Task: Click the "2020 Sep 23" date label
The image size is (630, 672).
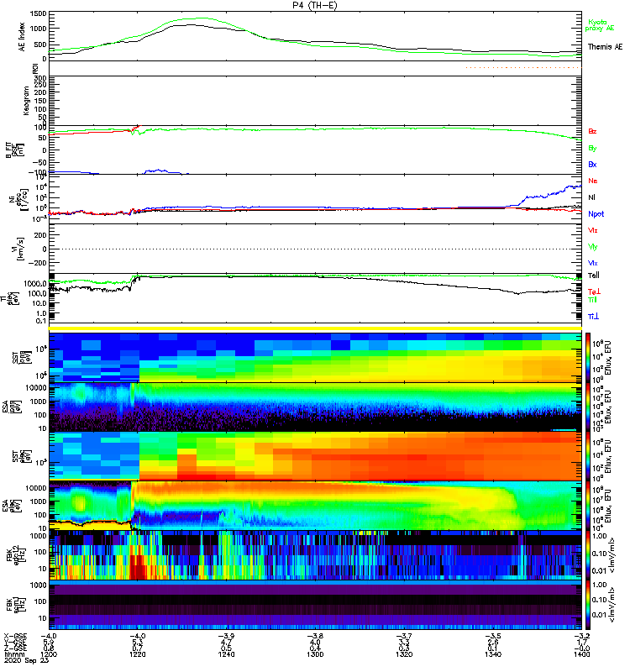Action: point(27,660)
